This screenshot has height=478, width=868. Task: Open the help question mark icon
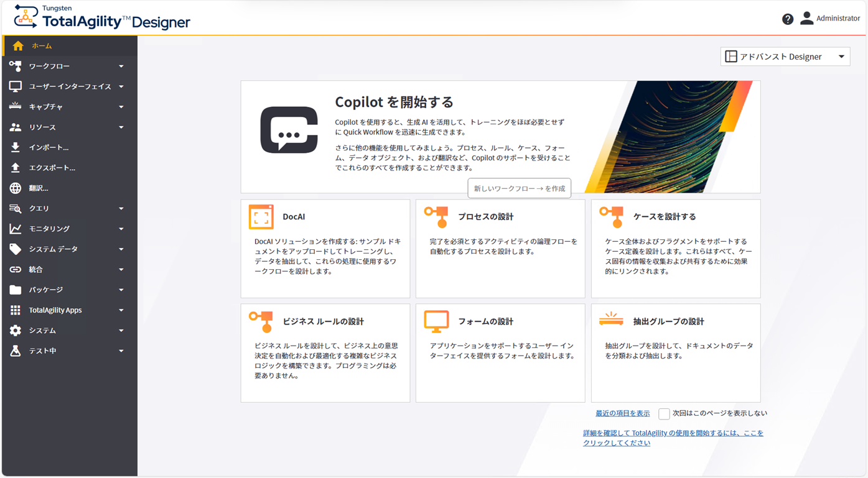click(x=787, y=19)
